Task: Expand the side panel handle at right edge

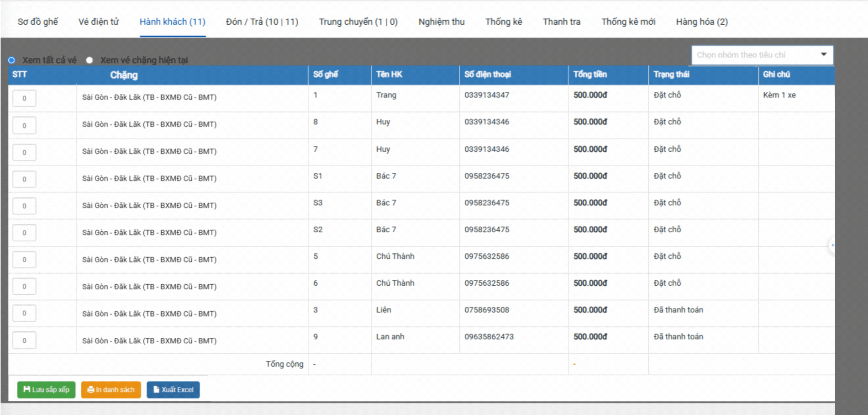Action: (x=832, y=245)
